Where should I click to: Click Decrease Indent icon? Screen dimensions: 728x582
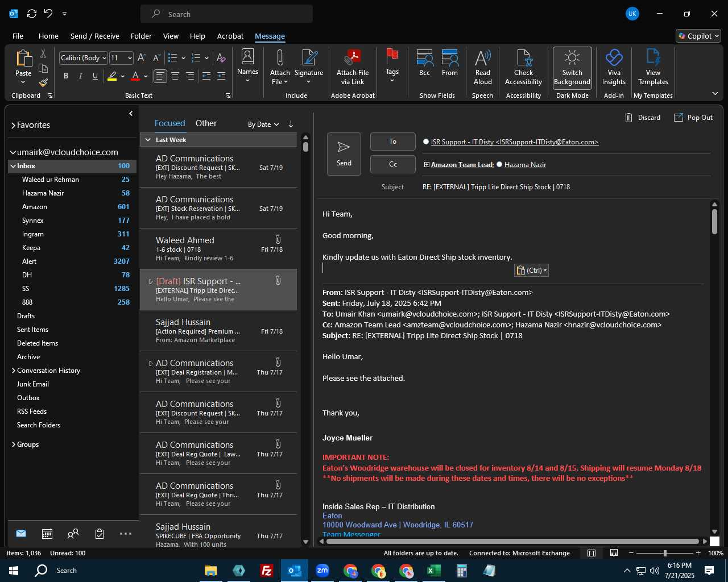click(x=206, y=76)
